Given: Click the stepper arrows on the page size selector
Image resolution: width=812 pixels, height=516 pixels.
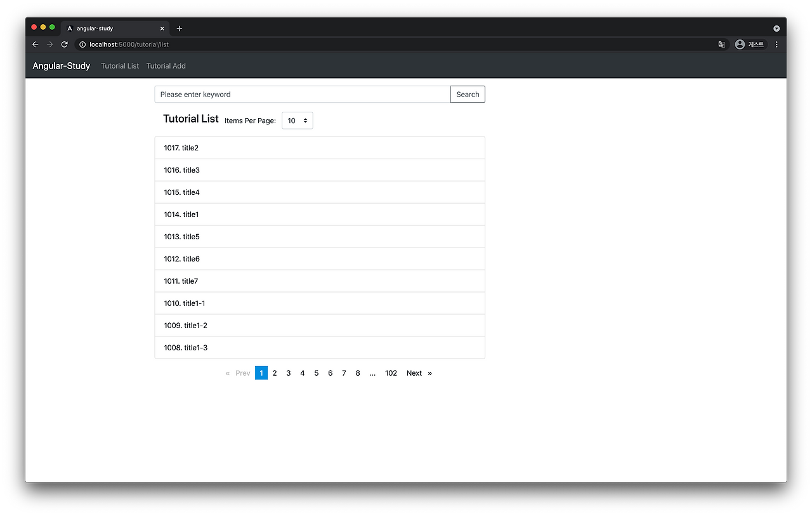Looking at the screenshot, I should point(305,120).
